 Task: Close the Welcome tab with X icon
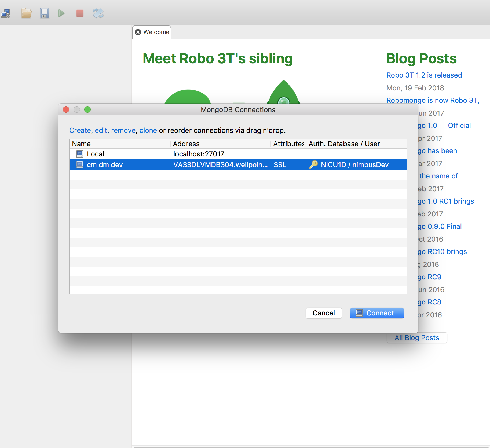point(138,32)
